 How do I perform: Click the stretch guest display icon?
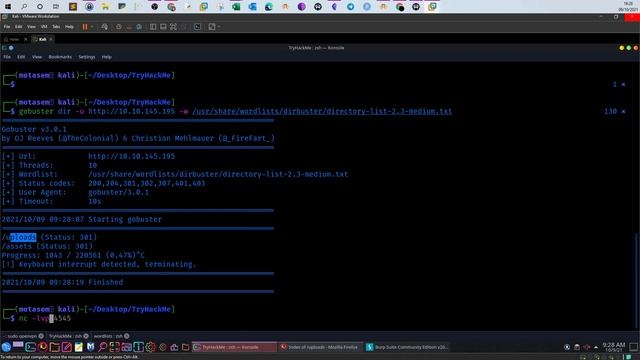(212, 27)
